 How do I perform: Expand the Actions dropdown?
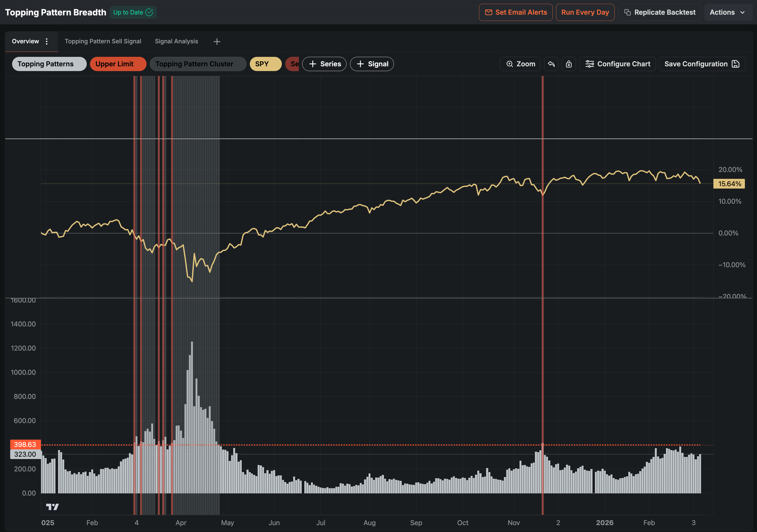[x=727, y=12]
